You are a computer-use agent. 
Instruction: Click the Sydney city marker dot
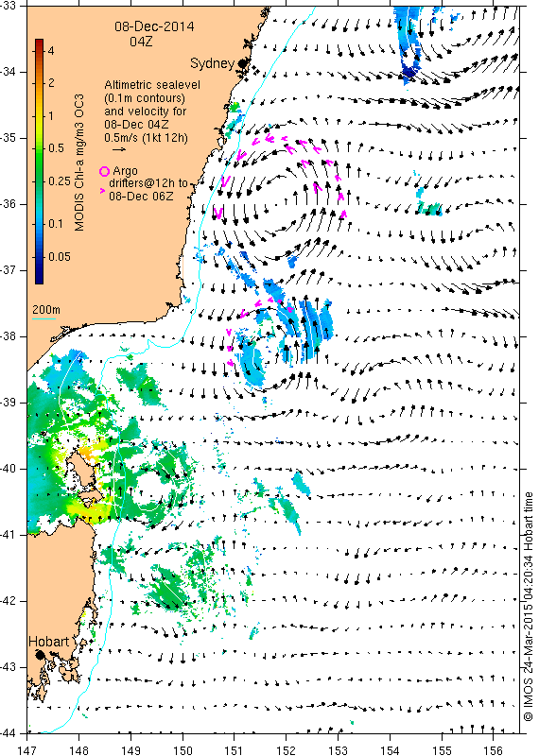(x=242, y=63)
